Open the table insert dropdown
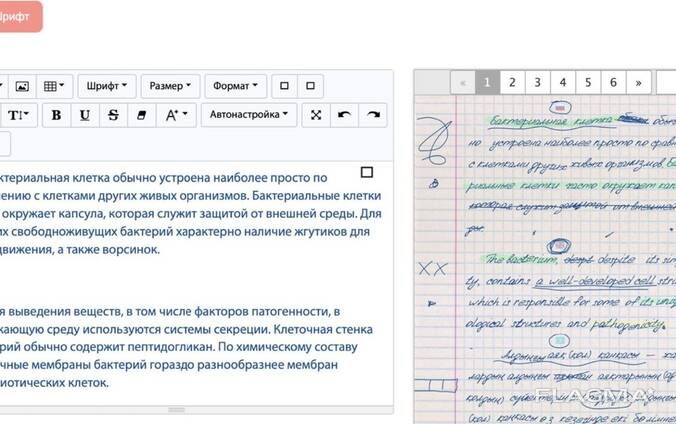The image size is (676, 424). 54,86
